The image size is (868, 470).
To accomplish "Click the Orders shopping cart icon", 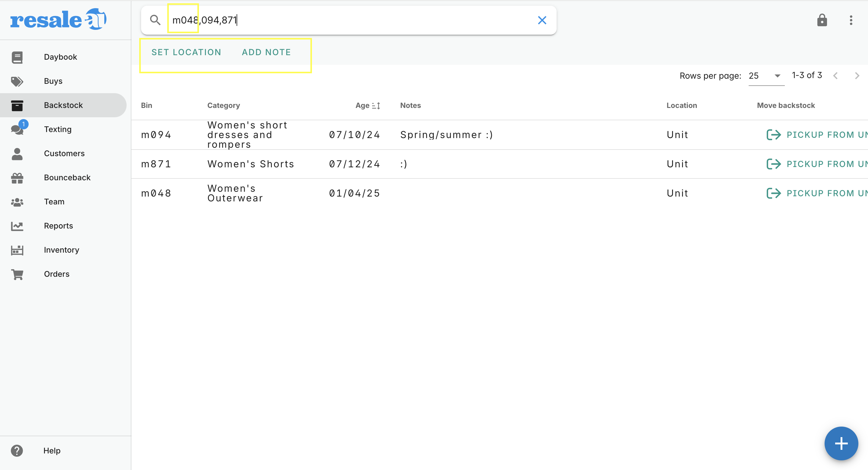I will point(17,274).
